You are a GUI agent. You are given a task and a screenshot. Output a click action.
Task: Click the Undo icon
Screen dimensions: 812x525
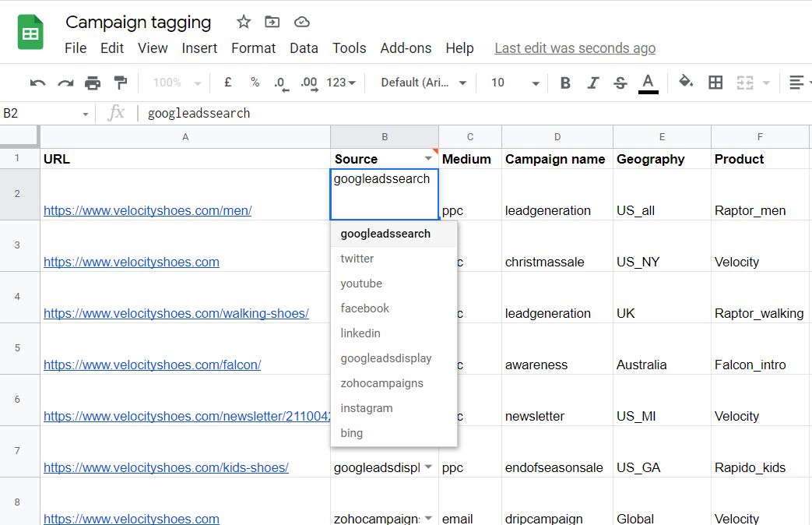(37, 82)
